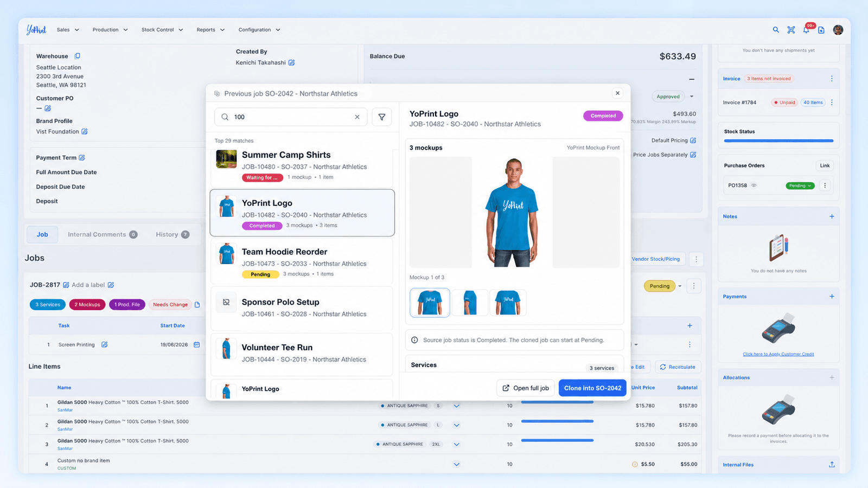Open the Sales menu
Screen dimensions: 868x488
coord(68,30)
